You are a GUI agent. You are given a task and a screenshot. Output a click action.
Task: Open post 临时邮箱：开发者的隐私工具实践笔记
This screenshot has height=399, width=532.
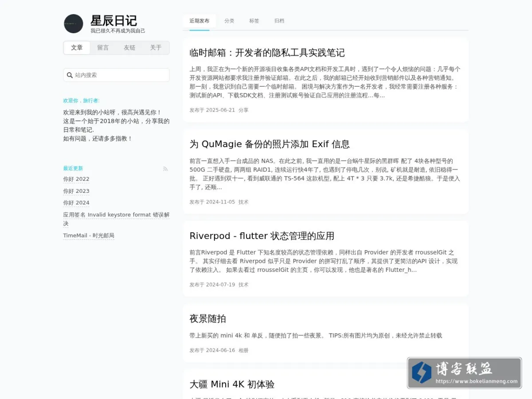[267, 53]
